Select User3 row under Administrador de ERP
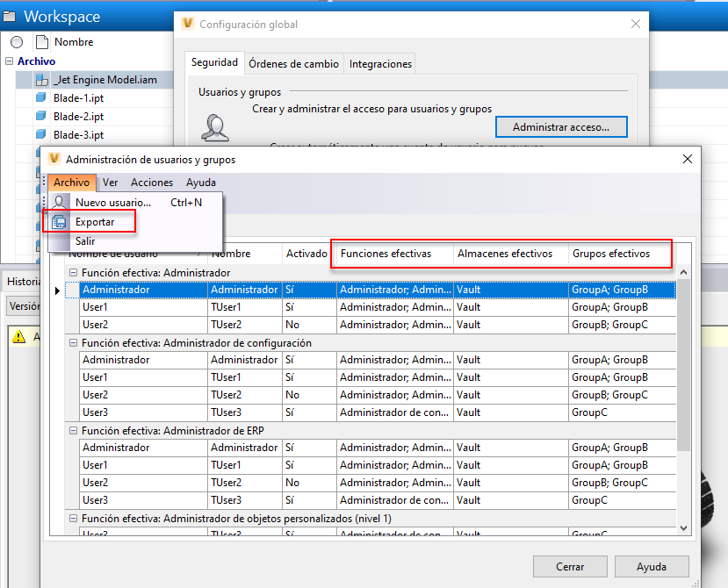Viewport: 728px width, 588px height. coord(377,500)
